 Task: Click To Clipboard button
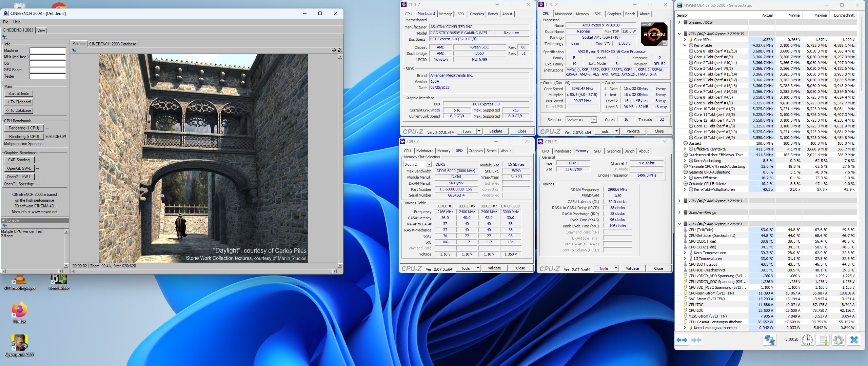pyautogui.click(x=19, y=102)
